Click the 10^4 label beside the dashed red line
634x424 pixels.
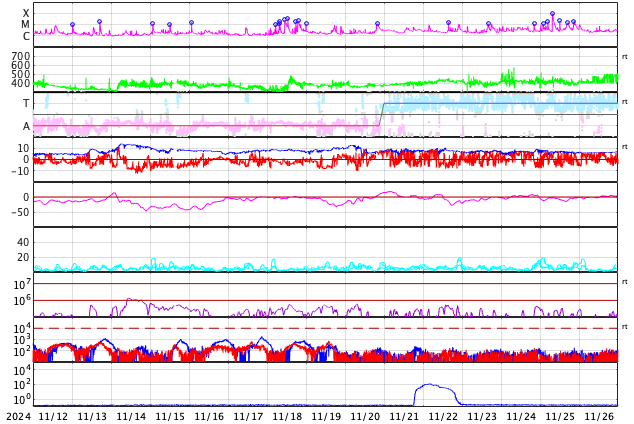[x=20, y=328]
